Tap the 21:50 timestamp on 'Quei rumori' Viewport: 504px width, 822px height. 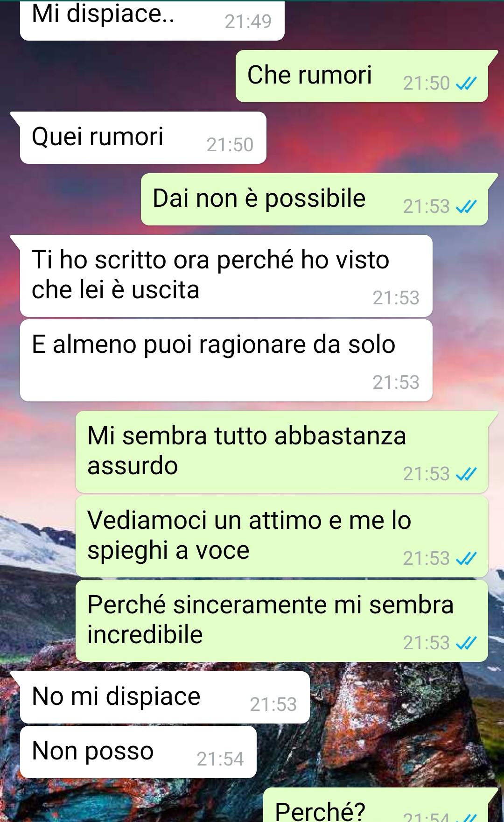pos(230,145)
